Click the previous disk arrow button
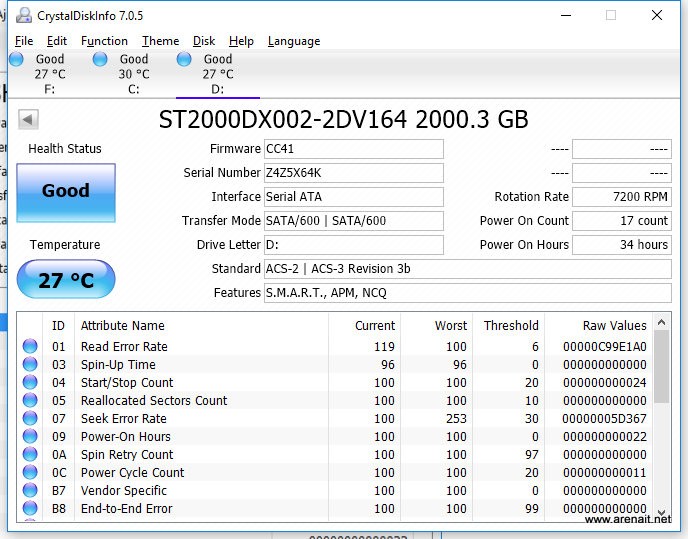Image resolution: width=688 pixels, height=539 pixels. pos(28,120)
